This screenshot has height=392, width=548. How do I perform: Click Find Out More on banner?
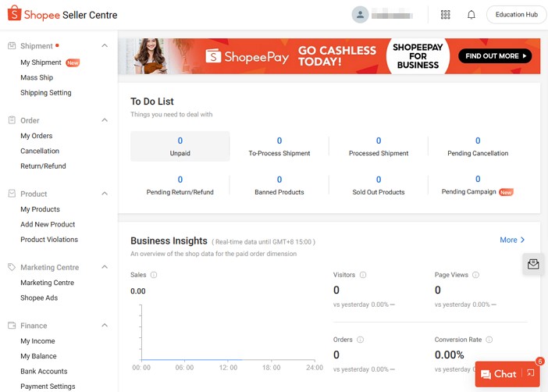(x=495, y=56)
